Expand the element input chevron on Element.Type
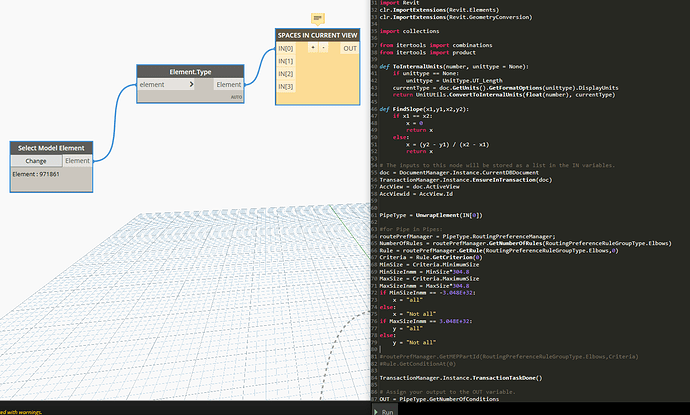This screenshot has height=415, width=690. tap(191, 84)
